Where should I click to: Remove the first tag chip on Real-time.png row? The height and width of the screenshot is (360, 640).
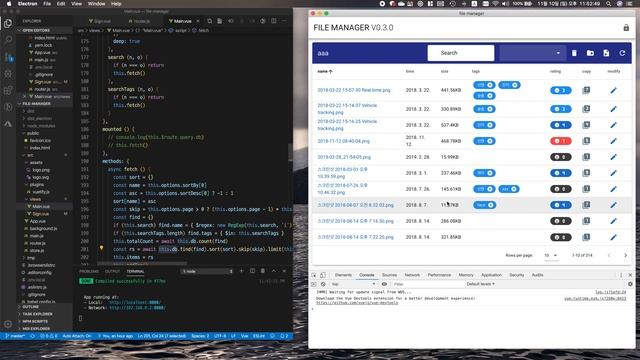(x=490, y=85)
